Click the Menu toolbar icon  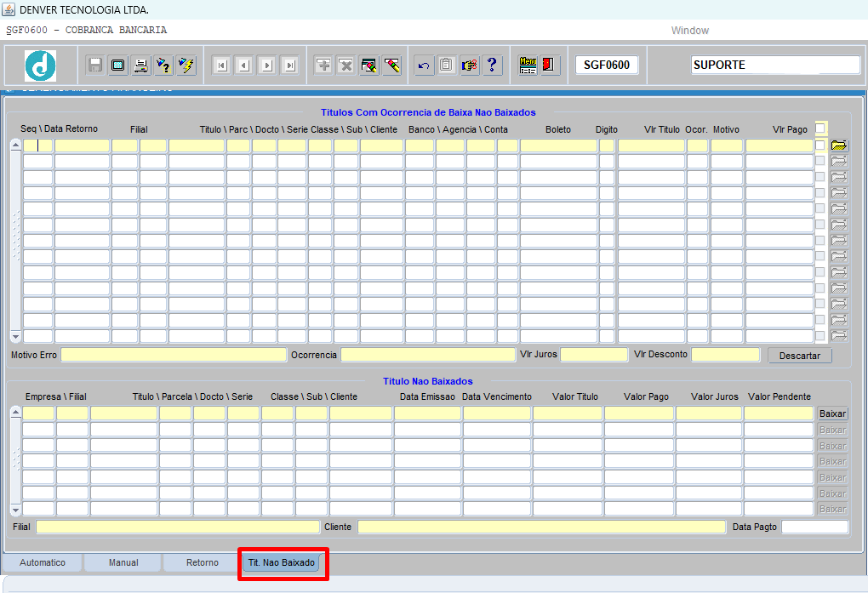(x=528, y=66)
